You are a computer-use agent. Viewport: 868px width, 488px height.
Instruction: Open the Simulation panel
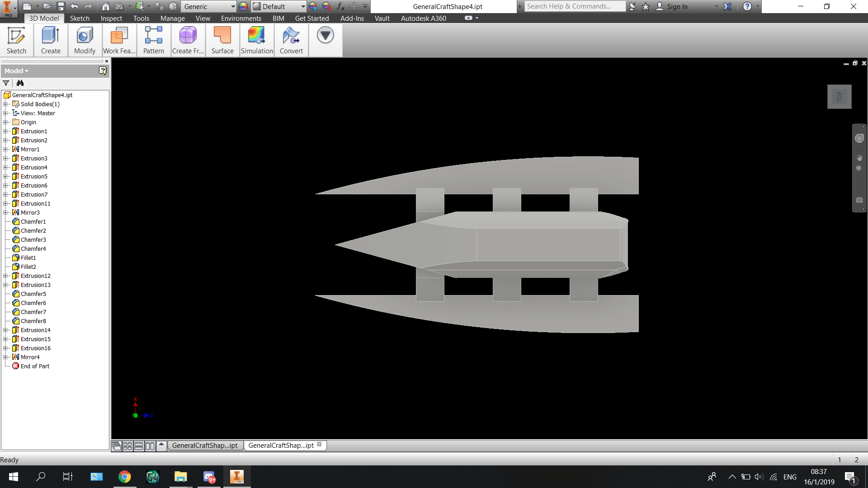(257, 40)
